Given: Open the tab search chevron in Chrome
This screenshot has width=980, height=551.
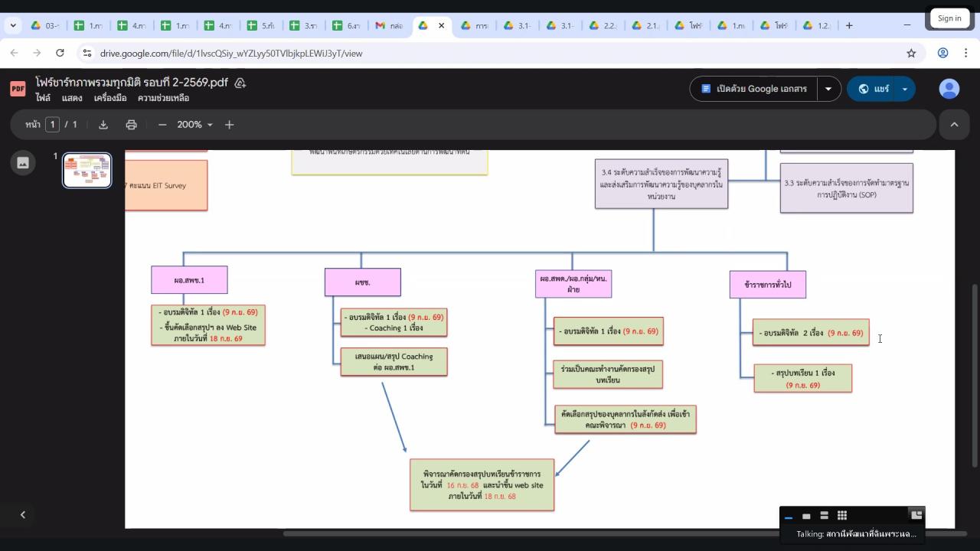Looking at the screenshot, I should click(13, 25).
